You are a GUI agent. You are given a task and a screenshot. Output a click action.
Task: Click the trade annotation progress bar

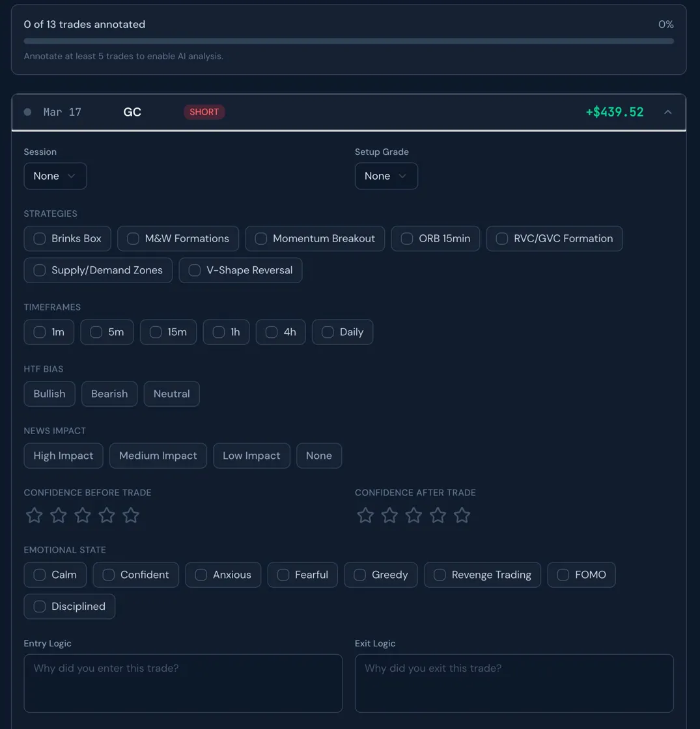350,40
